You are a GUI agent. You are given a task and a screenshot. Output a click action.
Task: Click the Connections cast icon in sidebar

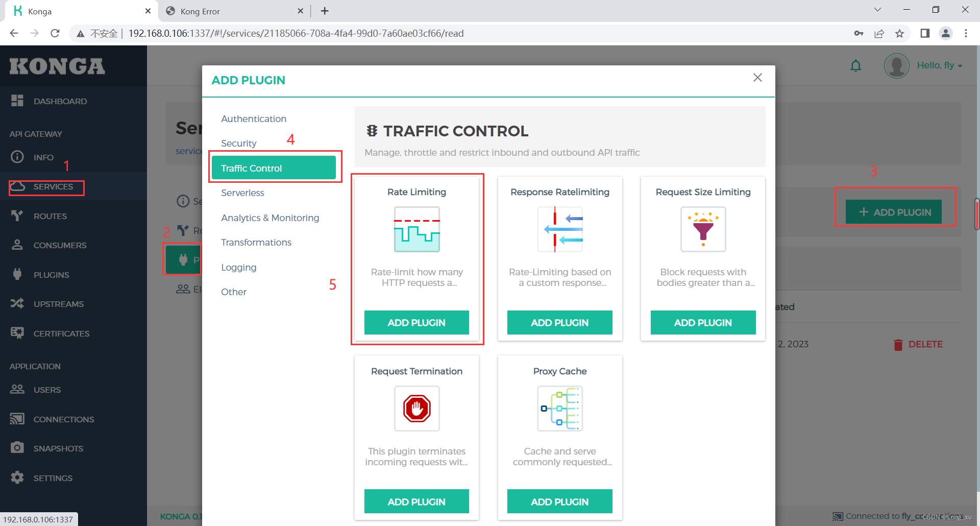[17, 419]
